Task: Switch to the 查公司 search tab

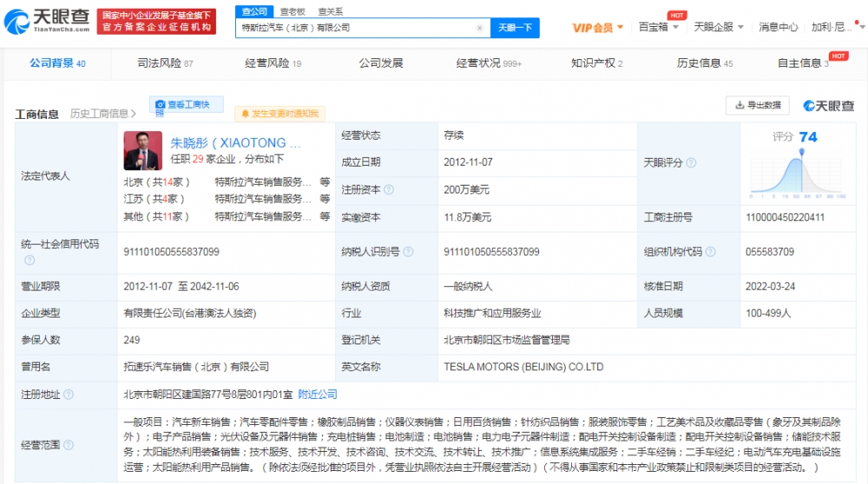Action: 254,11
